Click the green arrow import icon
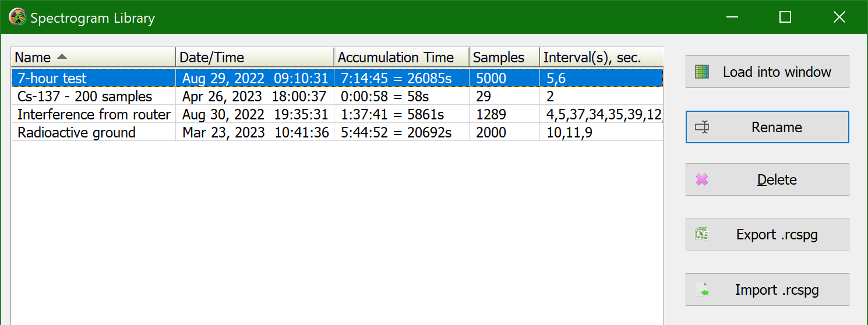 (x=703, y=289)
